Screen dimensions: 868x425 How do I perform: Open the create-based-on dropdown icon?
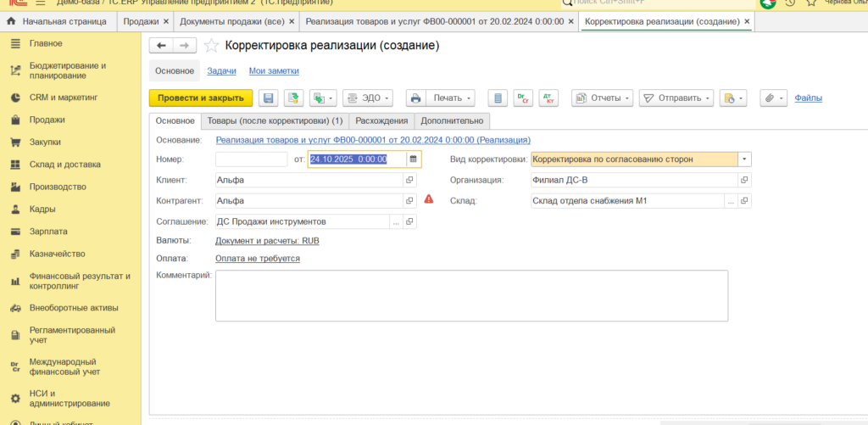[323, 98]
